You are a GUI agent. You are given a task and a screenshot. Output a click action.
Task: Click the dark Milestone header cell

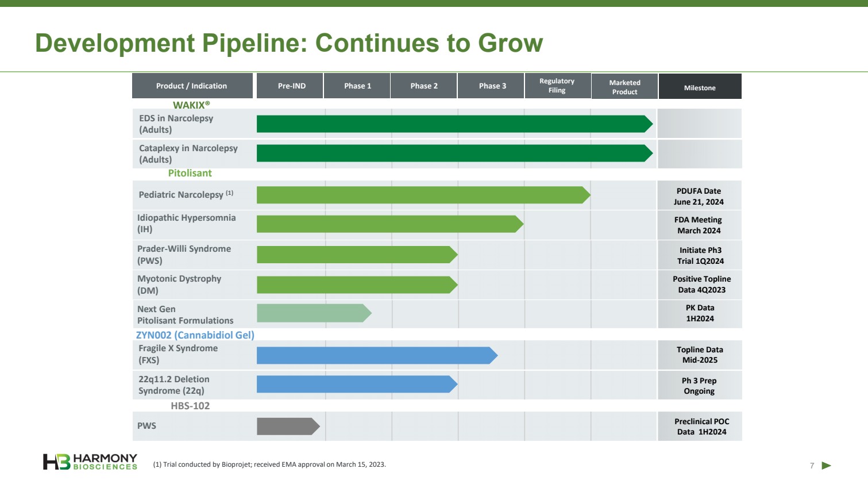coord(700,87)
